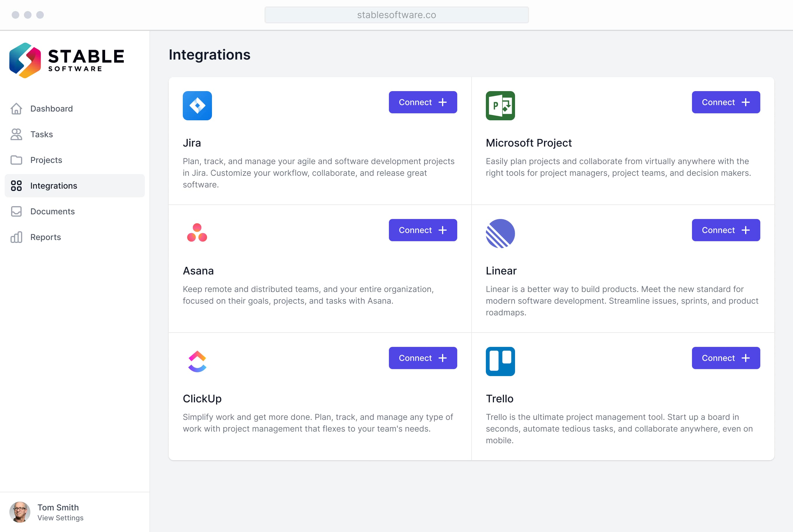The width and height of the screenshot is (793, 532).
Task: Click the Trello card title
Action: 500,399
